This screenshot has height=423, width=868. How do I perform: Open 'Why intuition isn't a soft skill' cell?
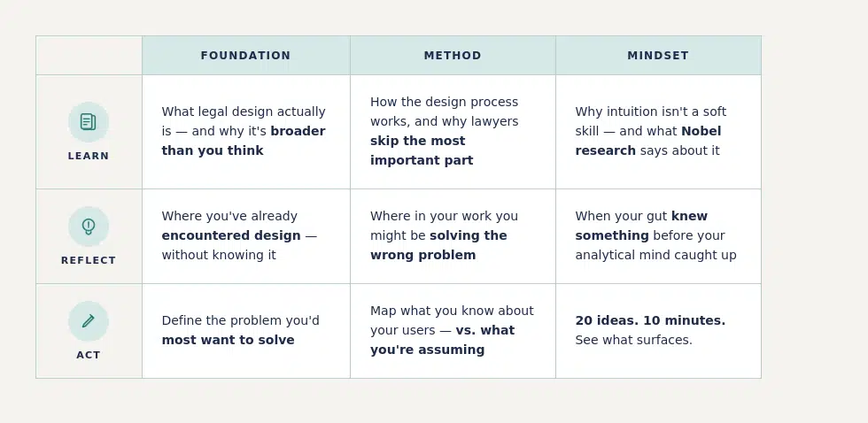point(658,132)
